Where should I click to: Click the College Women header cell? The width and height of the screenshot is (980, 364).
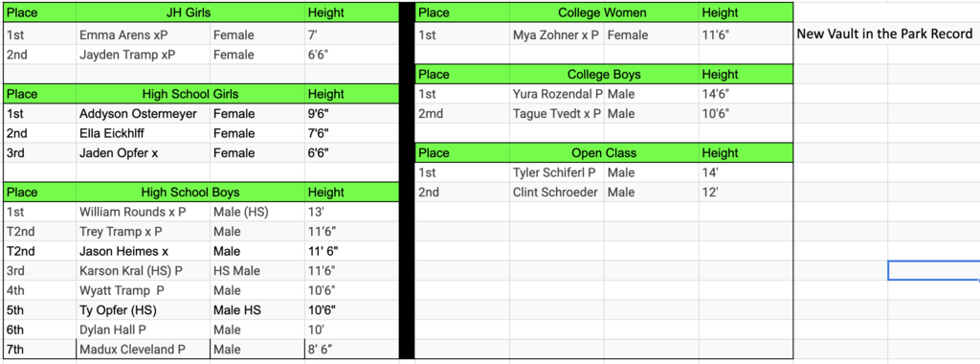point(604,12)
